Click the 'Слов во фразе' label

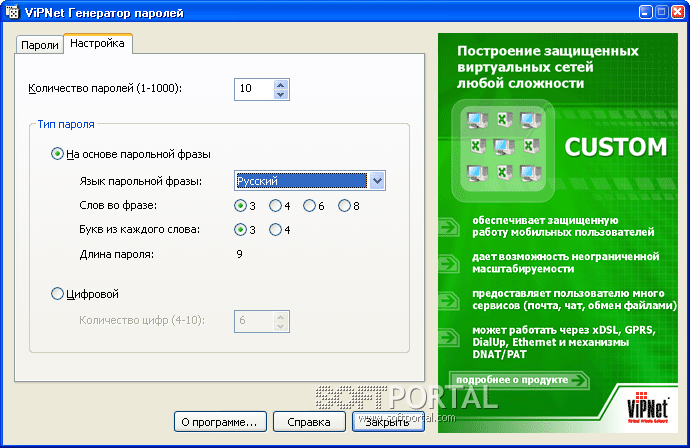[118, 205]
